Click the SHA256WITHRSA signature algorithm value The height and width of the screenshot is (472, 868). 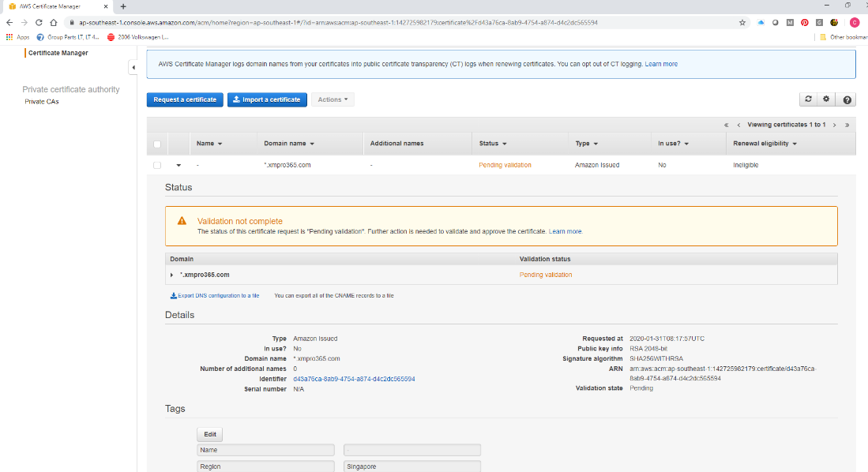(x=656, y=358)
